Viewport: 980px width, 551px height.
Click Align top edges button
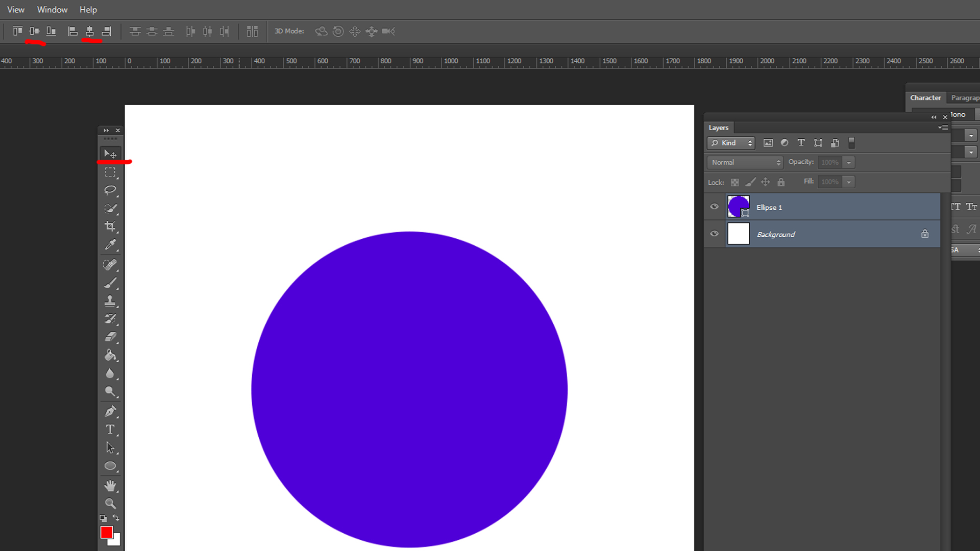click(x=17, y=31)
